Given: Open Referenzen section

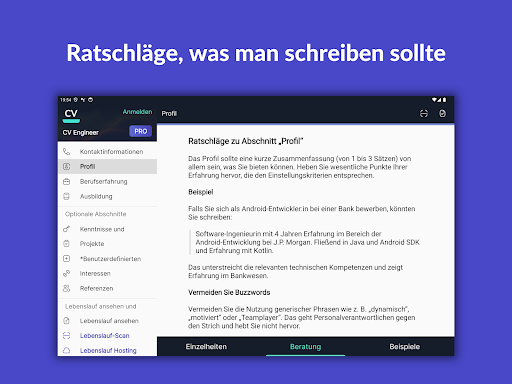Looking at the screenshot, I should 107,288.
